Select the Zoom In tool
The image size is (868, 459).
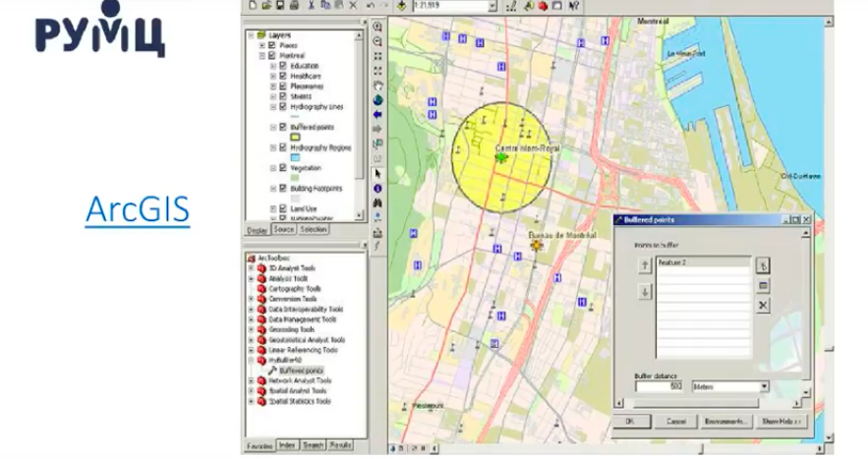(377, 27)
